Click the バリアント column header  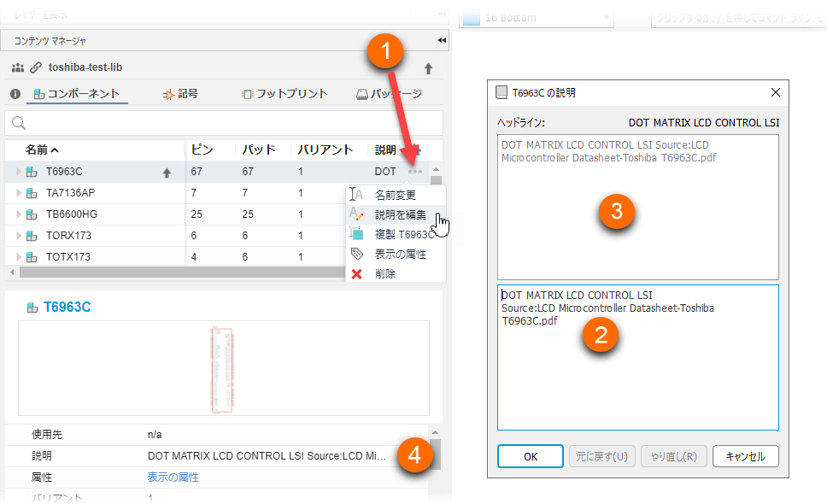pos(325,149)
